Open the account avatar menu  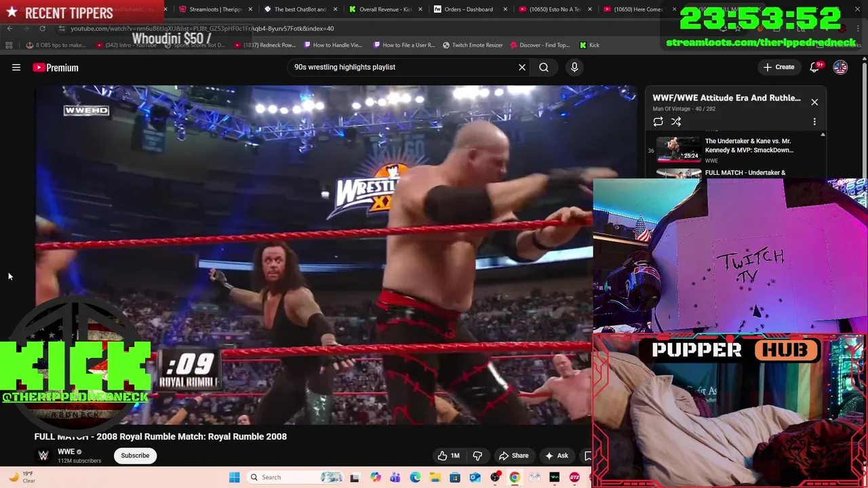tap(840, 67)
